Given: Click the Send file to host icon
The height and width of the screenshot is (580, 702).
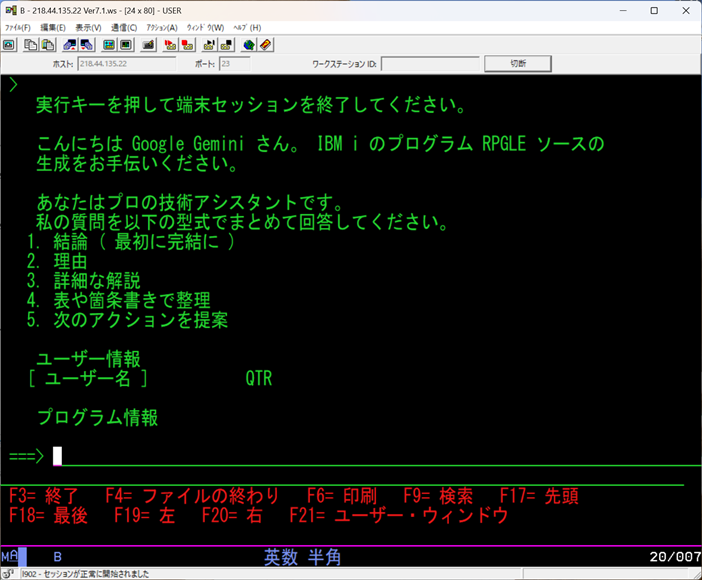Looking at the screenshot, I should point(70,45).
